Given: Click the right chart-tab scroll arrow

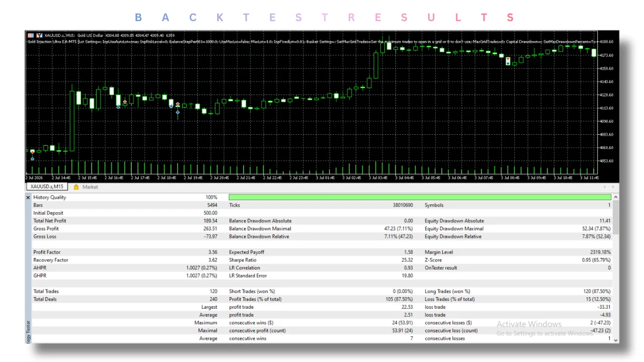Looking at the screenshot, I should (x=613, y=187).
